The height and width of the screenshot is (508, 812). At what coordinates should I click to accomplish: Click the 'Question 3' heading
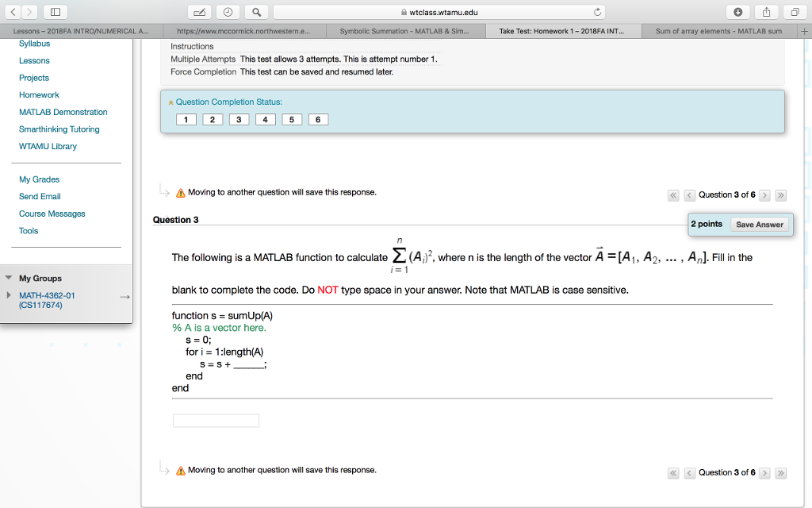175,220
